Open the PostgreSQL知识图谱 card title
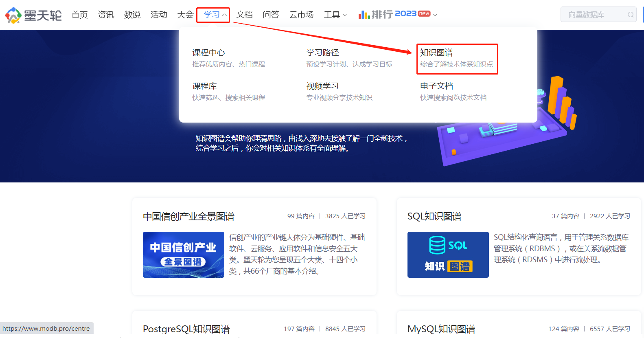Viewport: 644px width, 338px height. point(186,329)
